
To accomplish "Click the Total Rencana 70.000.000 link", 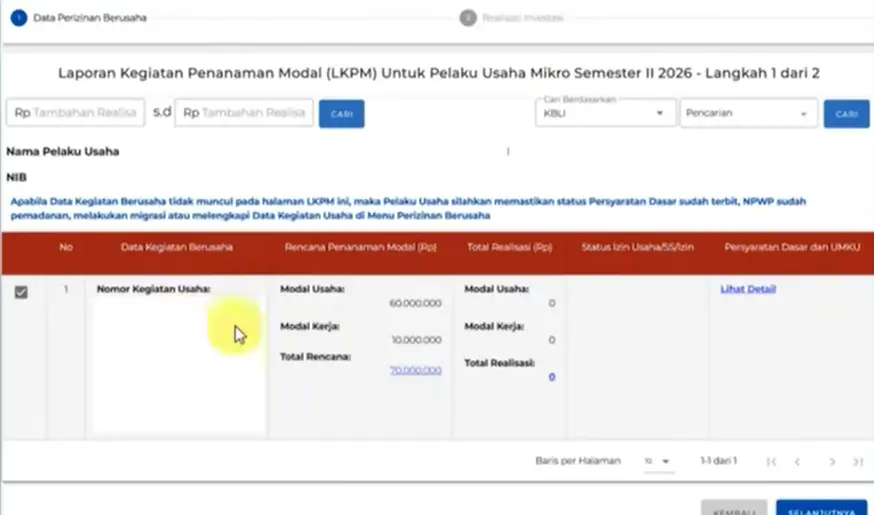I will (x=416, y=370).
